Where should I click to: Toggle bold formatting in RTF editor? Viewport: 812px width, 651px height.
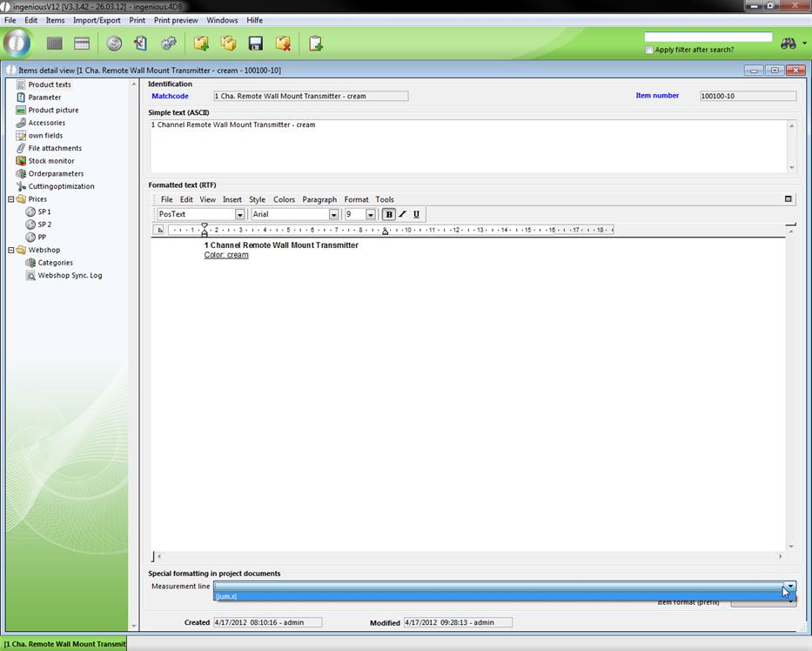coord(389,214)
